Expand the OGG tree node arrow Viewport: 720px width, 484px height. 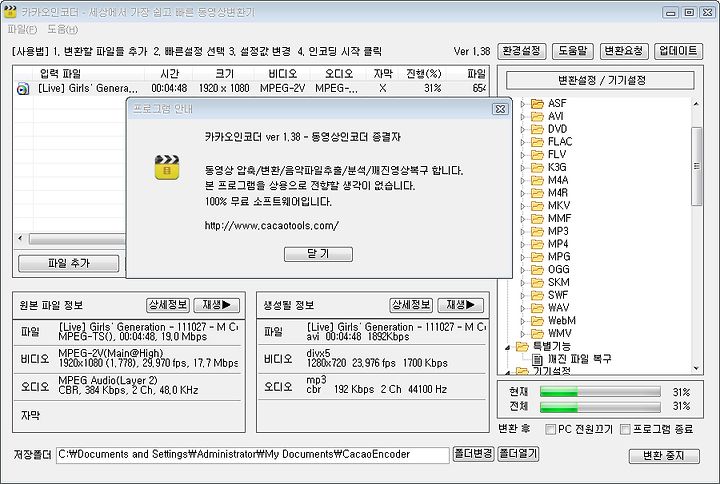coord(523,270)
